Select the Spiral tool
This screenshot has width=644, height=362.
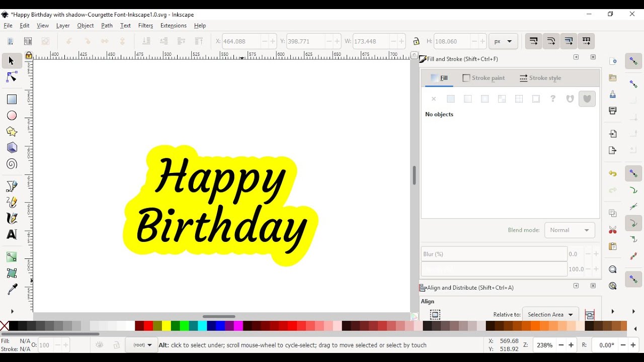pos(12,164)
